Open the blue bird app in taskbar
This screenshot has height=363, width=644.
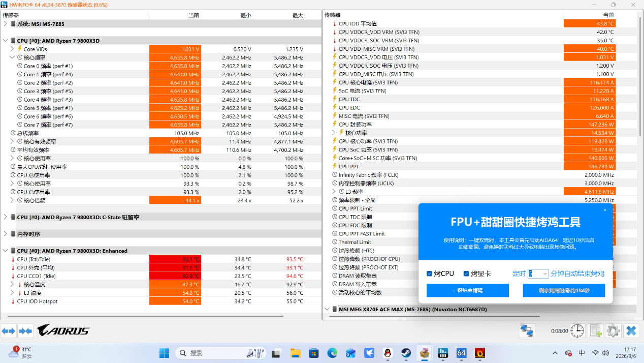[369, 353]
